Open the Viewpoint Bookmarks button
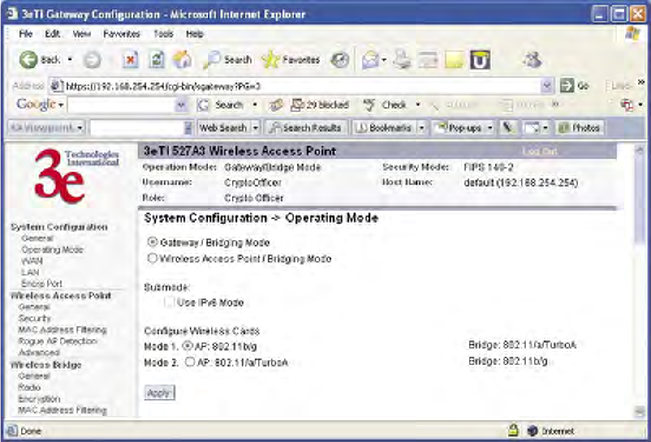Screen dimensions: 651x442 pos(385,128)
